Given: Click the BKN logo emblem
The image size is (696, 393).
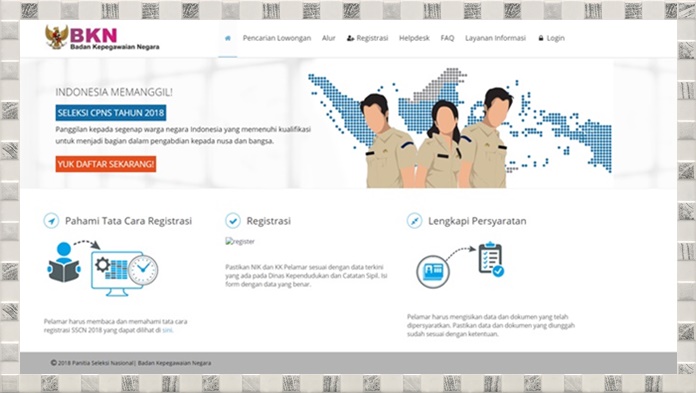Looking at the screenshot, I should pos(56,37).
